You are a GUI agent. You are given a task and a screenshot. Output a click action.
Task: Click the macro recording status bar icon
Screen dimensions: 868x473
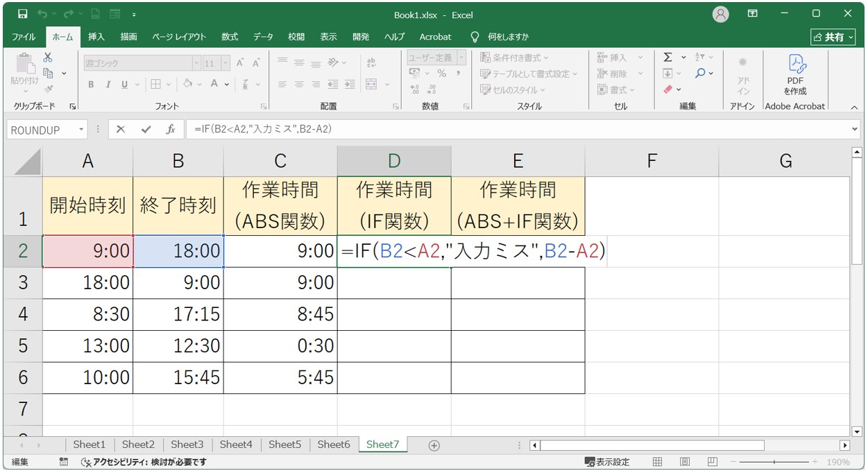tap(64, 462)
